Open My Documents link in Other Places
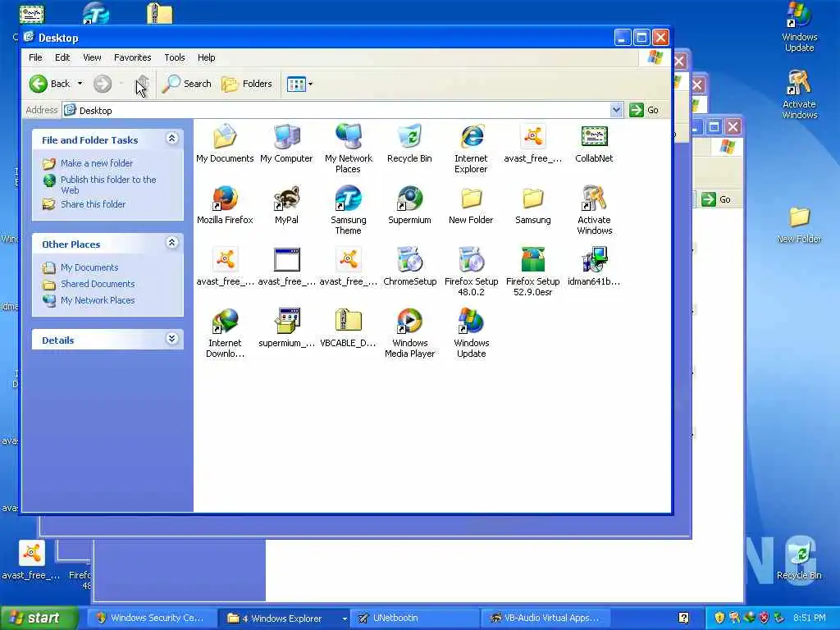Viewport: 840px width, 630px height. [x=89, y=267]
